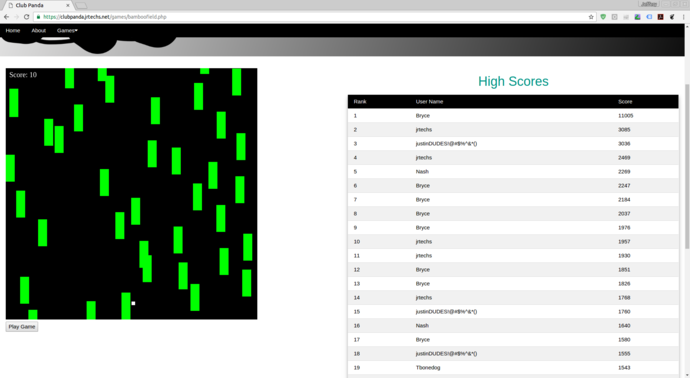The width and height of the screenshot is (690, 378).
Task: Close the Club Panda tab
Action: [x=68, y=5]
